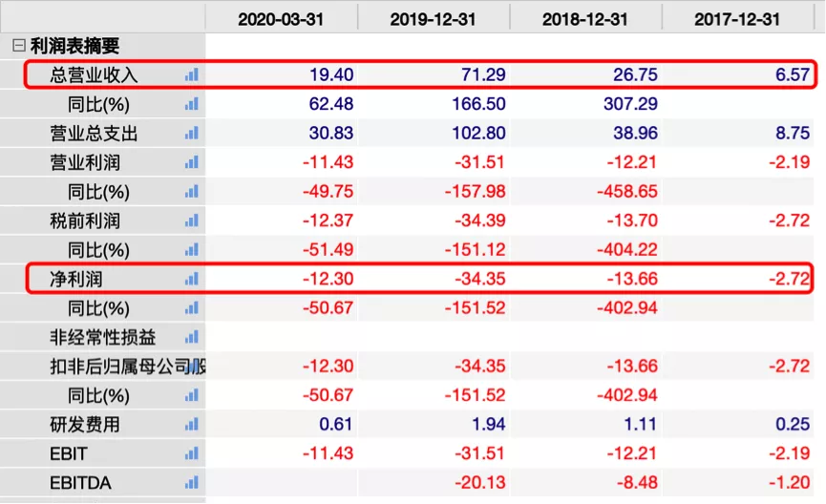The image size is (826, 504).
Task: Select the 税前利润 row label
Action: click(85, 220)
